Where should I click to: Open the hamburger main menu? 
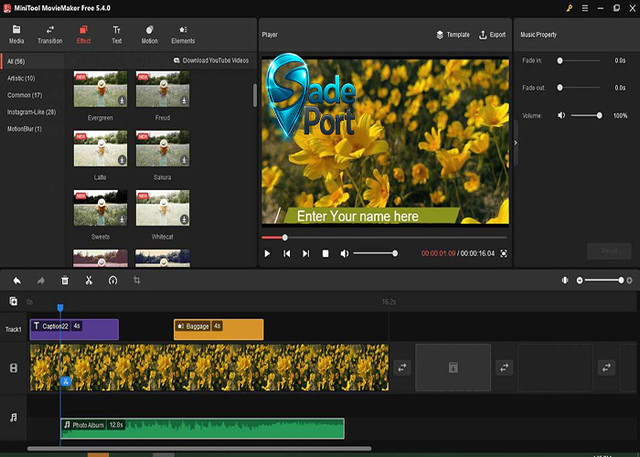tap(585, 8)
